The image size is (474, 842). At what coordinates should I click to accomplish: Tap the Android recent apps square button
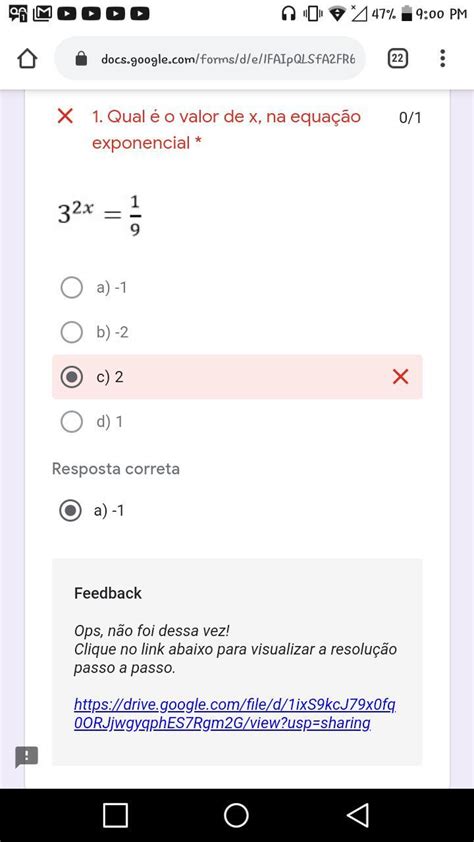tap(115, 815)
